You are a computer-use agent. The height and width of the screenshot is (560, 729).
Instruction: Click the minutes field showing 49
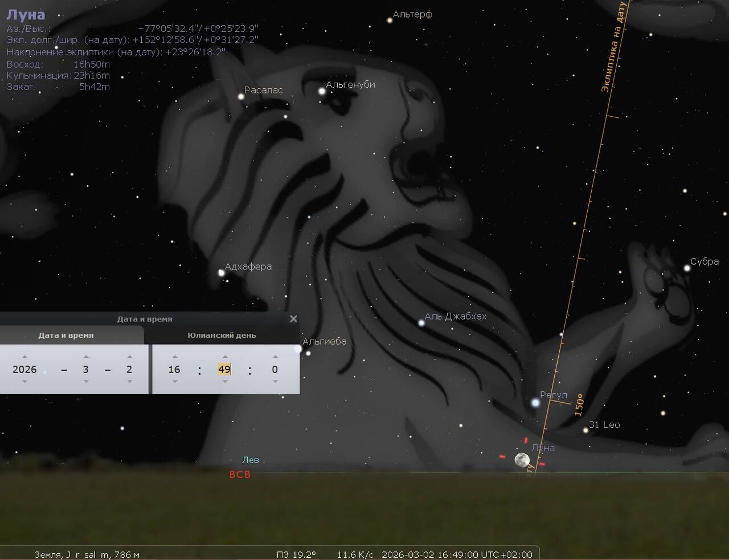pos(224,369)
